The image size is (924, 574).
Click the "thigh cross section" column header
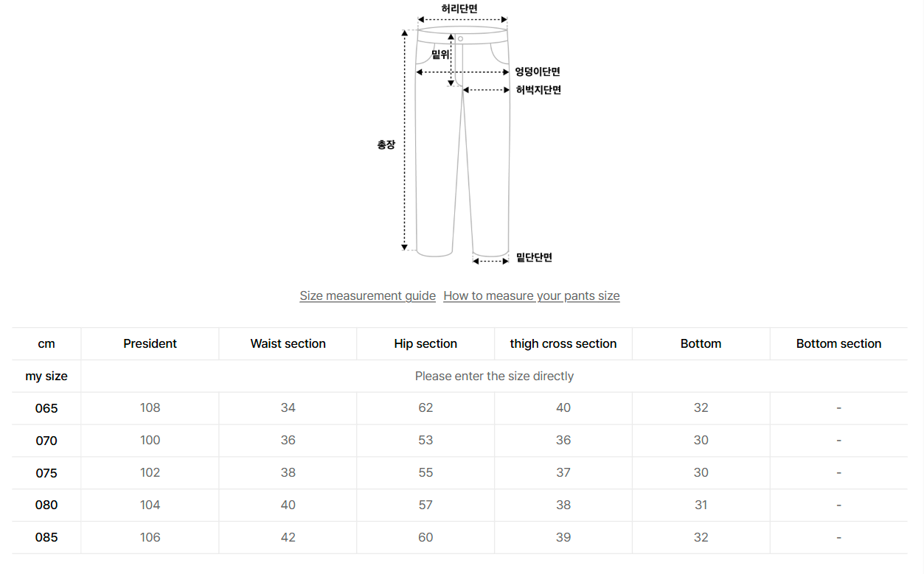(563, 344)
